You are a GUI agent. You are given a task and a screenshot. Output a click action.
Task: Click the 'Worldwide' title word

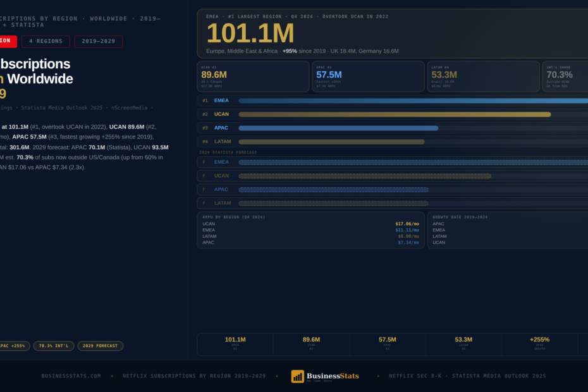[40, 79]
